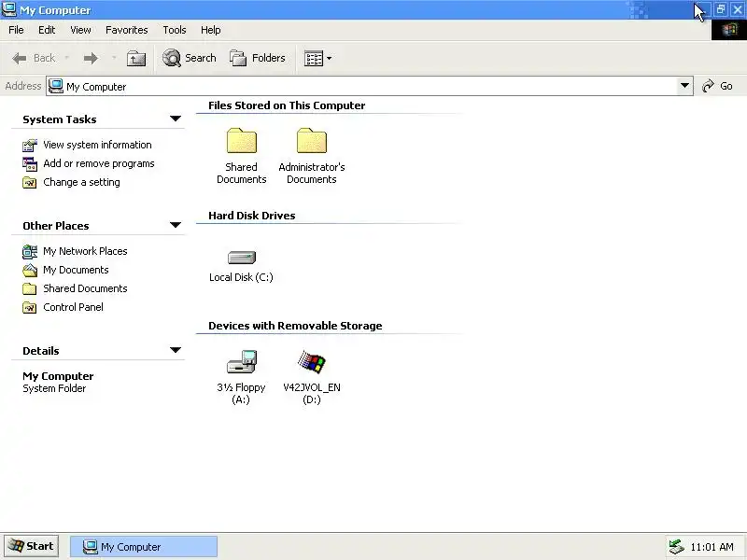This screenshot has height=560, width=747.
Task: Click the Go arrow icon
Action: [x=708, y=86]
